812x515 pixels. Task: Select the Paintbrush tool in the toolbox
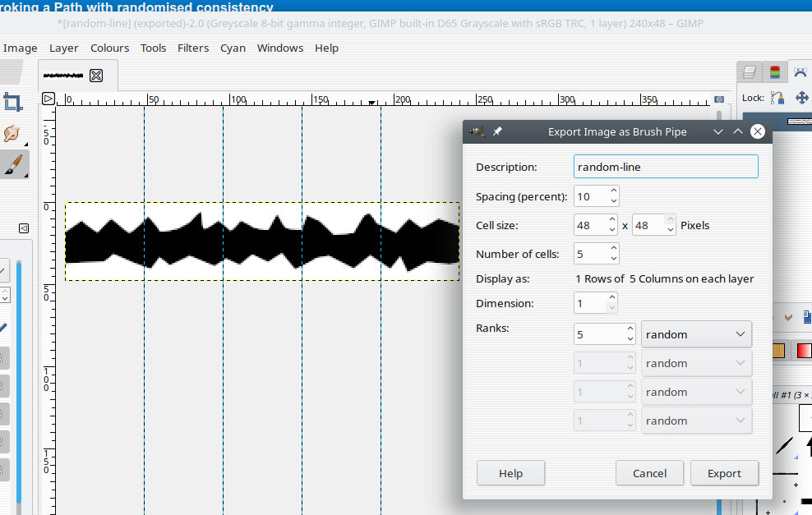pos(13,164)
